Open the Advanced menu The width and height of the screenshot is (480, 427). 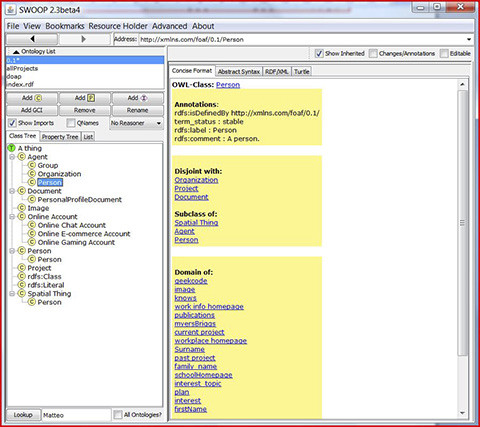pyautogui.click(x=170, y=26)
